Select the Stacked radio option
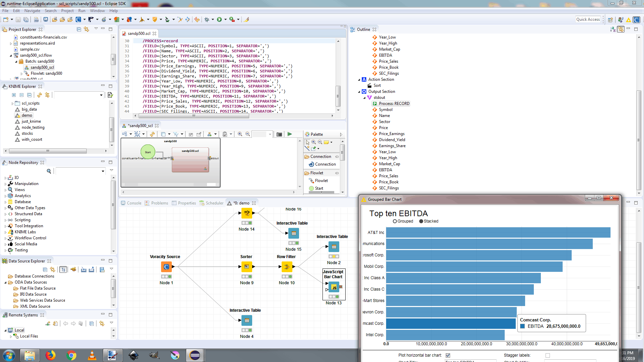The height and width of the screenshot is (362, 644). 421,221
